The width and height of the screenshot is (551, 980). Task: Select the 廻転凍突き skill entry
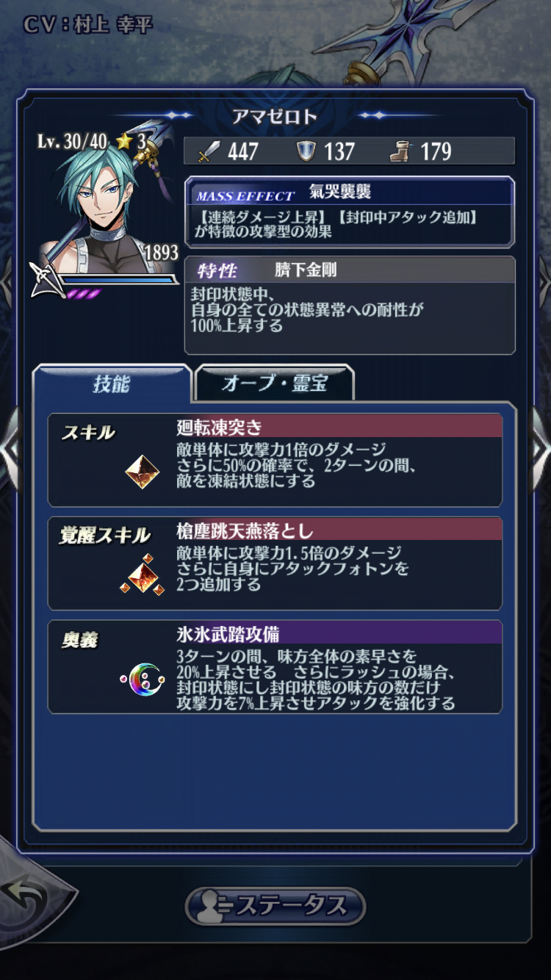pos(275,460)
